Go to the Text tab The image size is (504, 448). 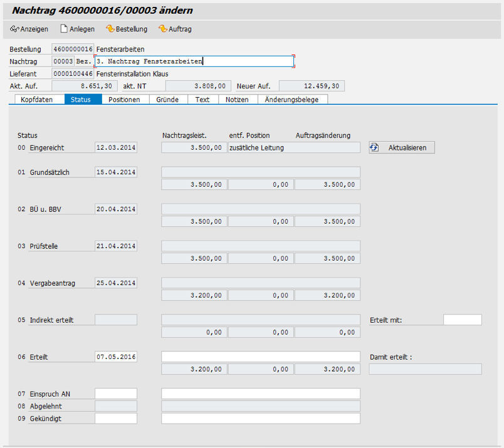pos(202,100)
